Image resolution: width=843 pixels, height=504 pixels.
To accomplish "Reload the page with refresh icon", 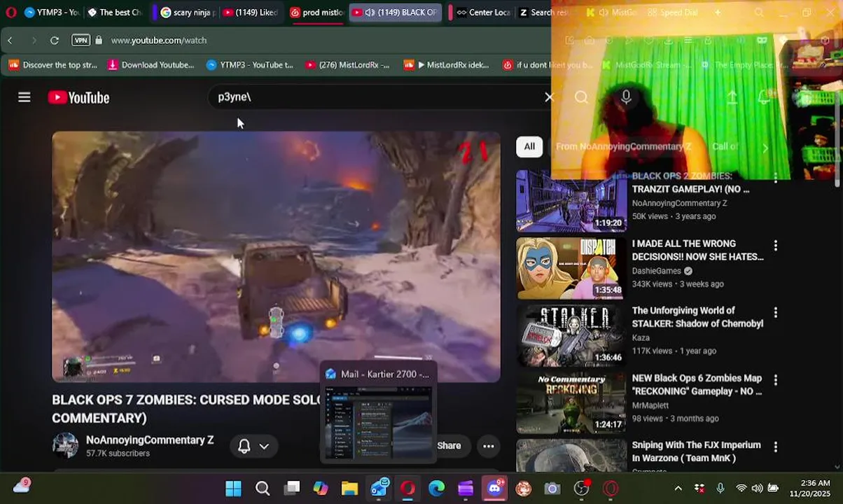I will 54,41.
